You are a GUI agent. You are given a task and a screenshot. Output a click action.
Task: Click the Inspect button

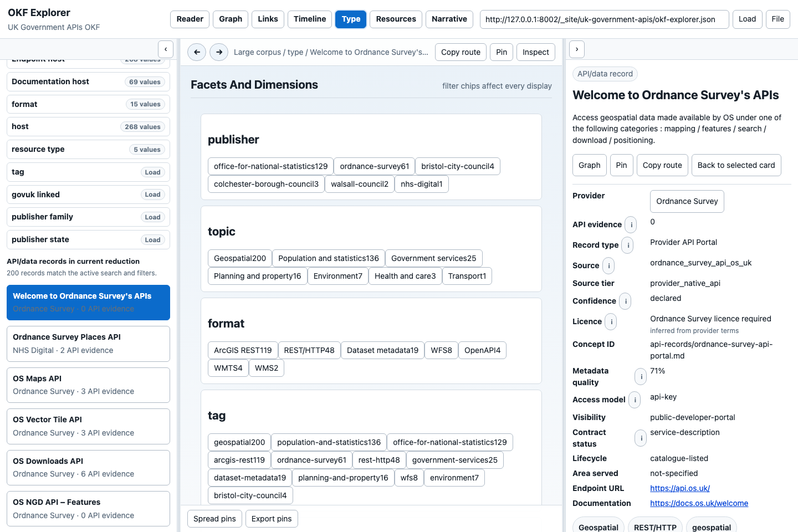pos(536,52)
